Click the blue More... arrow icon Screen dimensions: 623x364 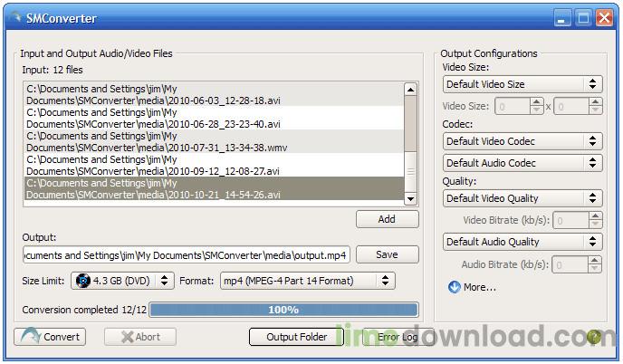pos(455,286)
